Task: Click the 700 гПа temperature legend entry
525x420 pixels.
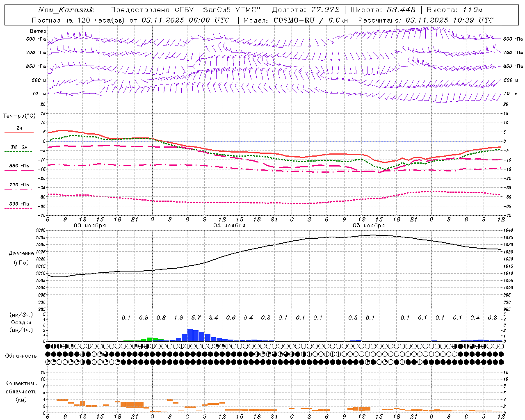Action: click(19, 185)
